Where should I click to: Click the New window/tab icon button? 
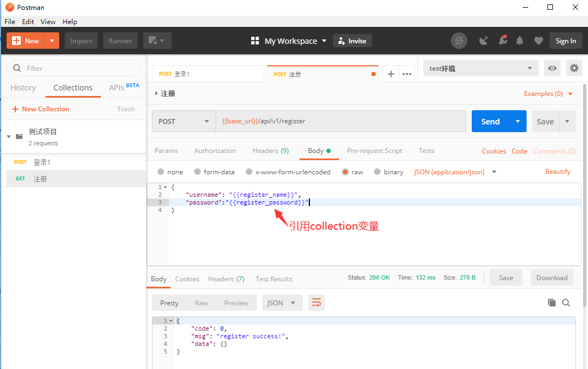(x=157, y=41)
